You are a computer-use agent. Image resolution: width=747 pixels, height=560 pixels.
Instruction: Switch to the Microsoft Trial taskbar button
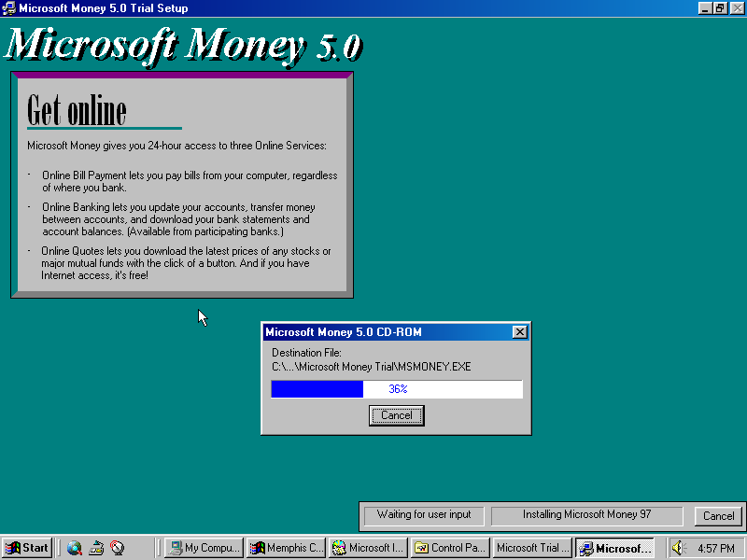point(532,548)
